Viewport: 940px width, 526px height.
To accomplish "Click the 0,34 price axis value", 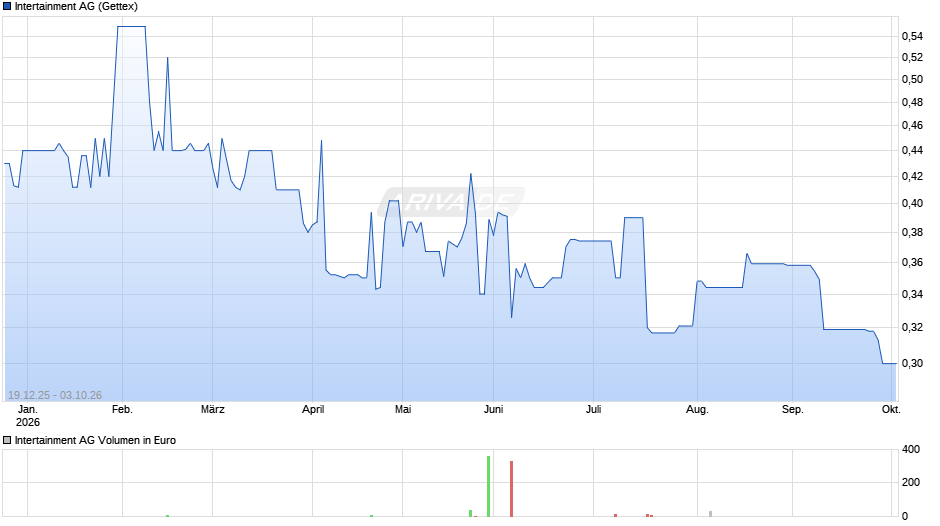I will click(912, 294).
